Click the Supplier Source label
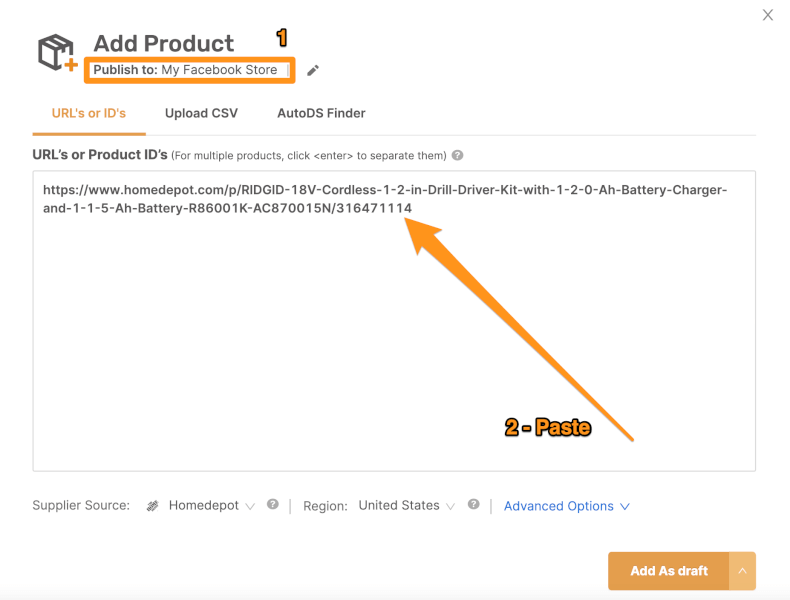Image resolution: width=790 pixels, height=600 pixels. click(x=81, y=505)
